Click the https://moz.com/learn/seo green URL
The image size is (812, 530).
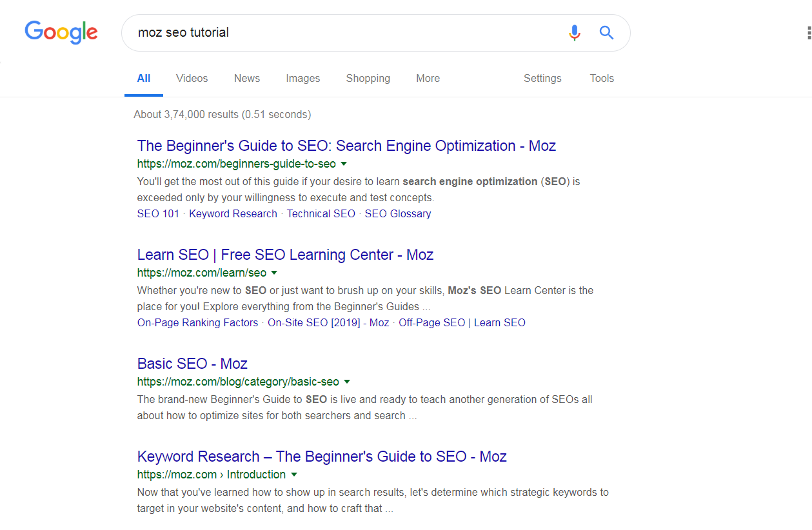point(202,273)
